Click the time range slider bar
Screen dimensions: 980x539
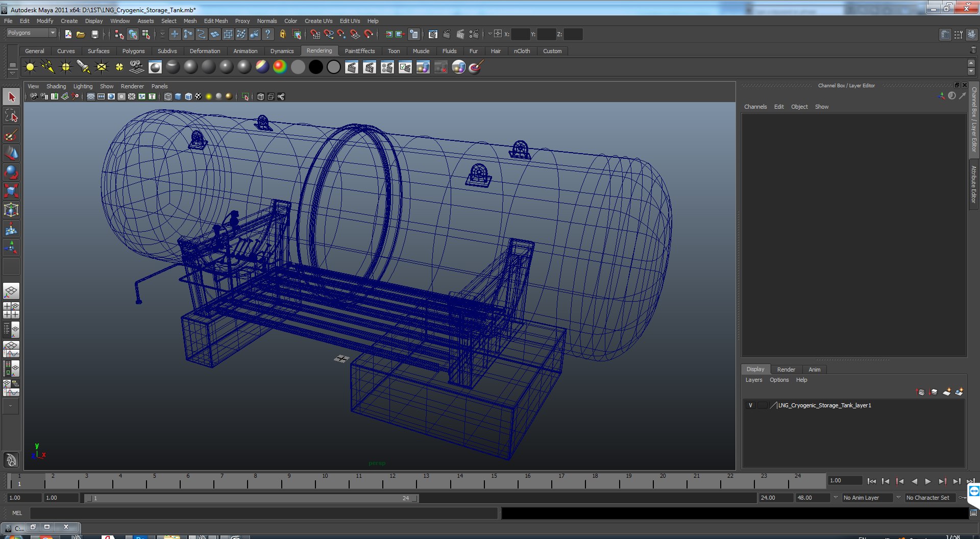tap(251, 498)
